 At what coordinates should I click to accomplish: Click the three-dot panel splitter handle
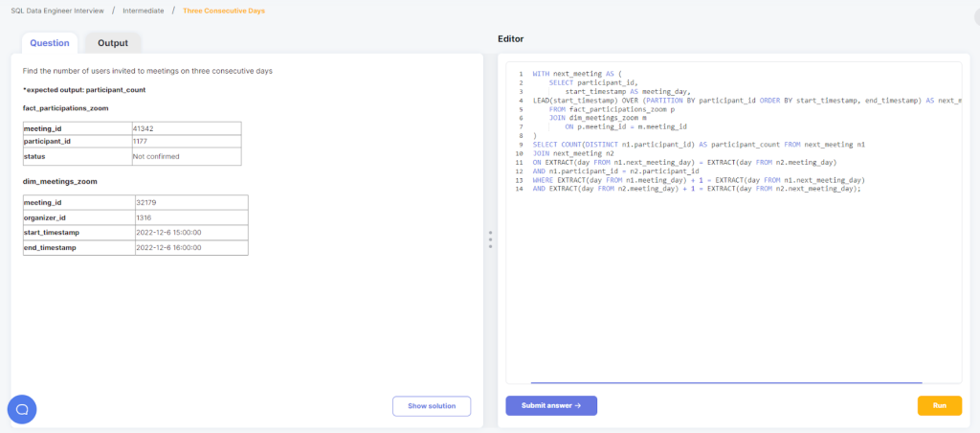click(490, 239)
